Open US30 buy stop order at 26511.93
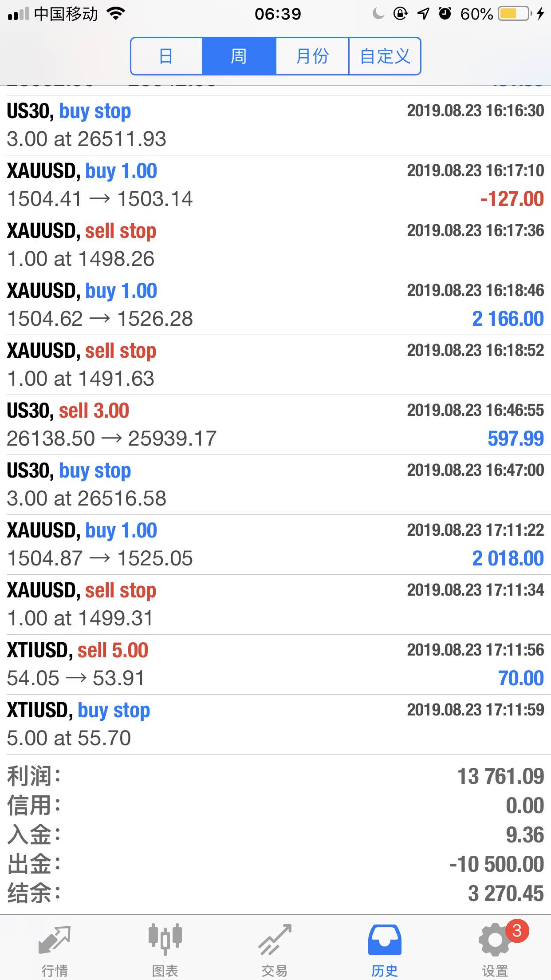 click(275, 125)
